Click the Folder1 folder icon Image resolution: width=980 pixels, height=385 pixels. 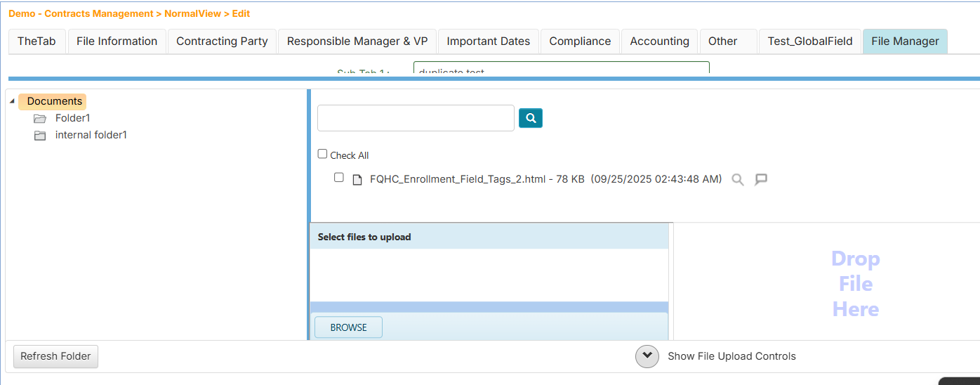(40, 119)
